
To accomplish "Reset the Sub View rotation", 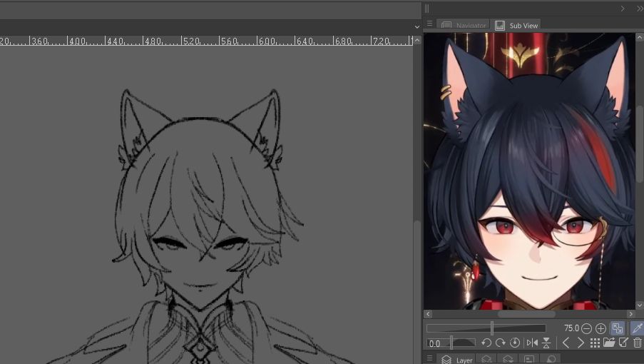I will (x=515, y=343).
